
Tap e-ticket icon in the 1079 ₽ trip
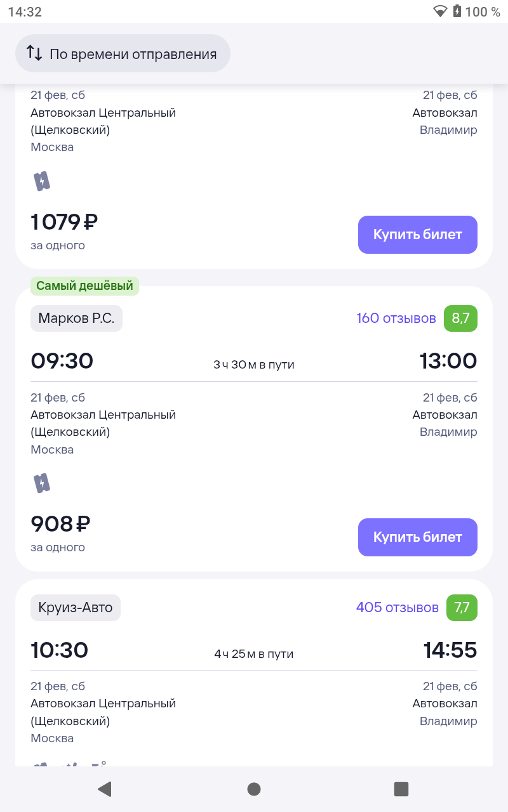coord(42,181)
